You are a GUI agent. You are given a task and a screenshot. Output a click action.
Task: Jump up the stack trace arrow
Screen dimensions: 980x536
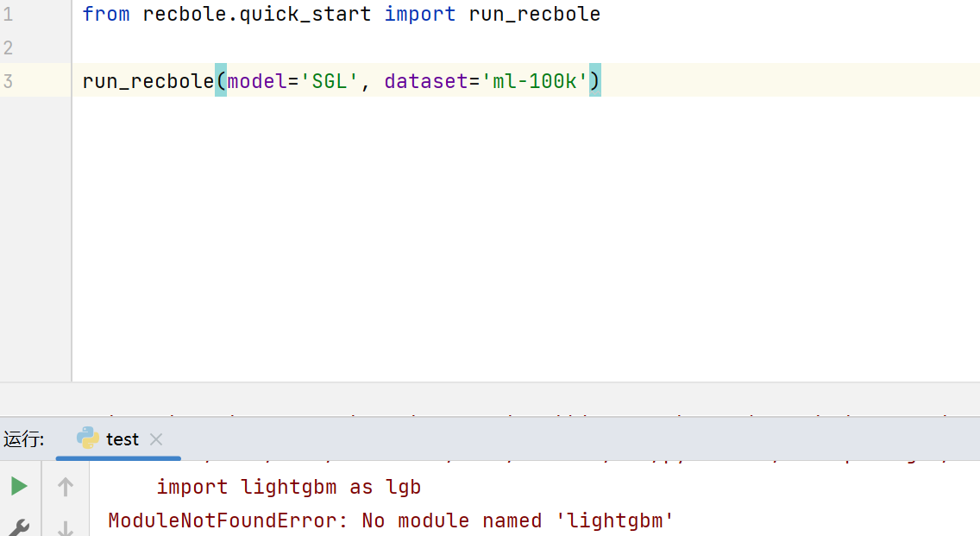(x=65, y=487)
